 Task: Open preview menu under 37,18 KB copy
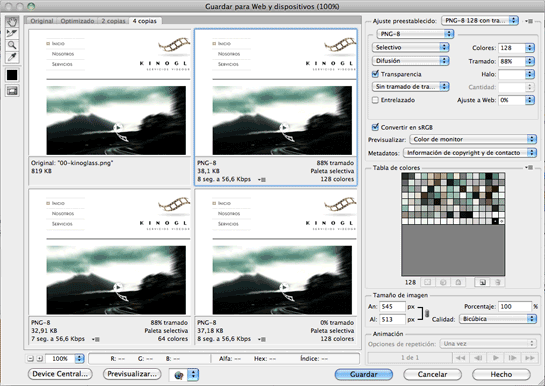[262, 339]
